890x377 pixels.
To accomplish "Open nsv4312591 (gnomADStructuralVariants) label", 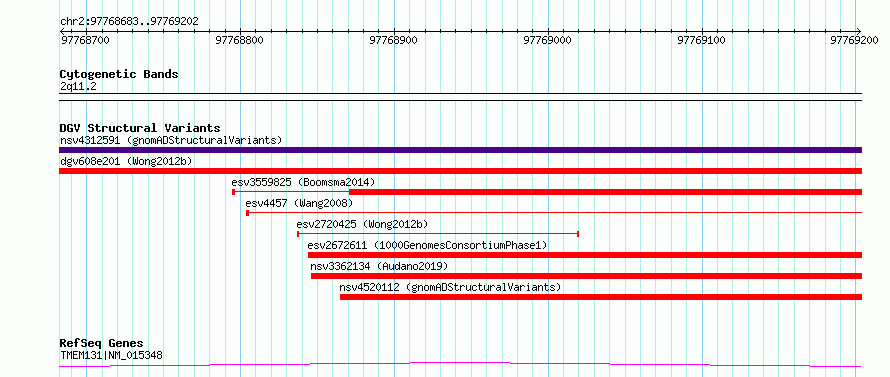I will click(x=171, y=140).
